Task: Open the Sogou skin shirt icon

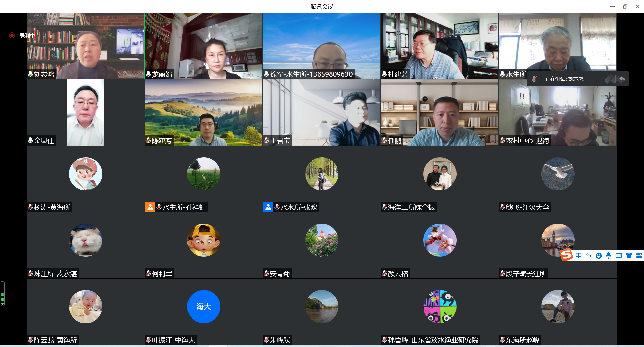Action: click(629, 256)
